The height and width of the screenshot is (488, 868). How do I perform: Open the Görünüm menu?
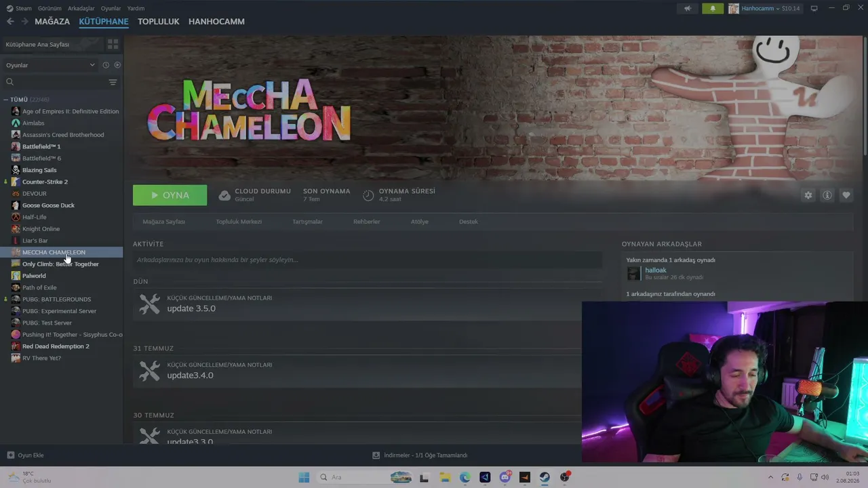(x=50, y=8)
